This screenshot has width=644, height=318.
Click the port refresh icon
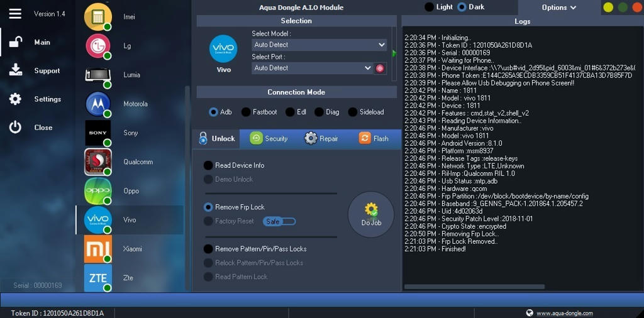point(380,69)
